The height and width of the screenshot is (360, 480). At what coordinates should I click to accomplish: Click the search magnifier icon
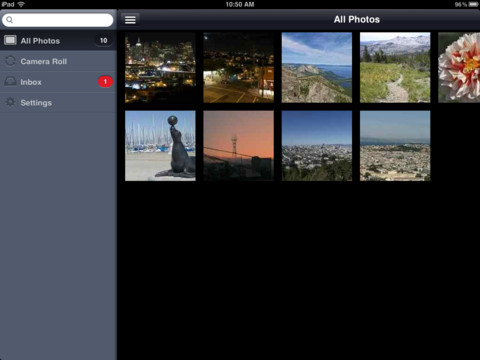coord(10,20)
